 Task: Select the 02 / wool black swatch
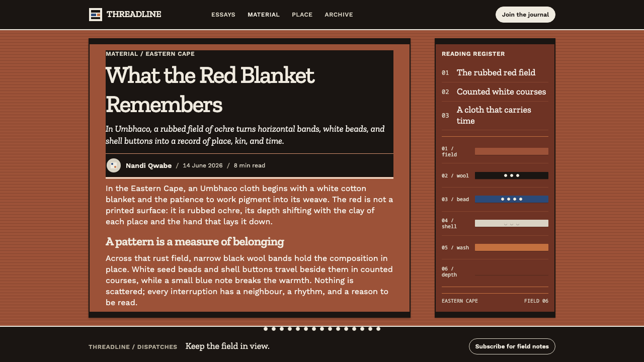pos(512,175)
